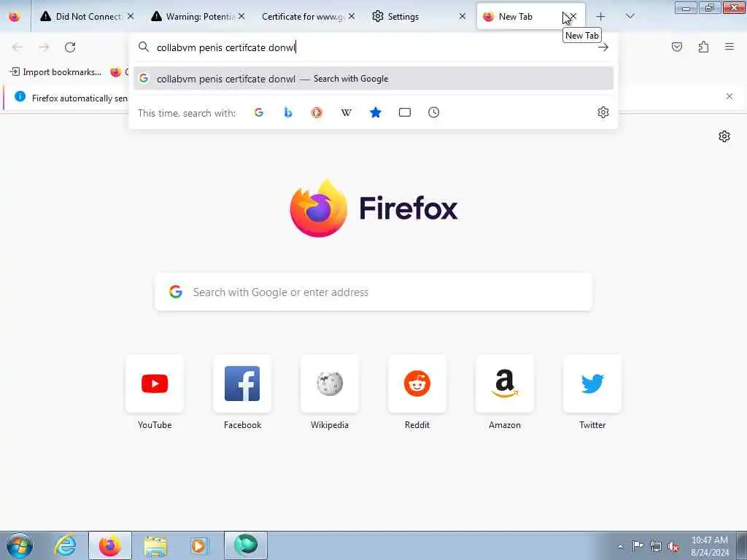Dismiss the Firefox automatically sends notification
747x560 pixels.
point(729,97)
